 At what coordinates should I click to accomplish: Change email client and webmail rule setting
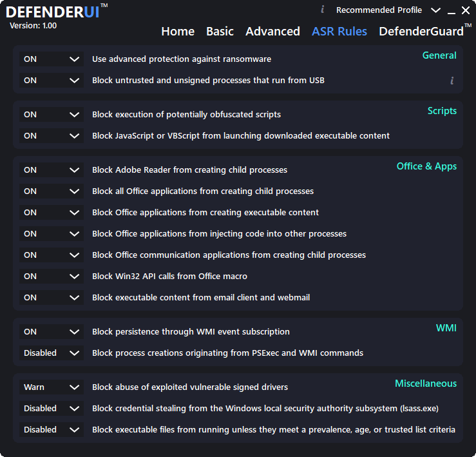[52, 298]
